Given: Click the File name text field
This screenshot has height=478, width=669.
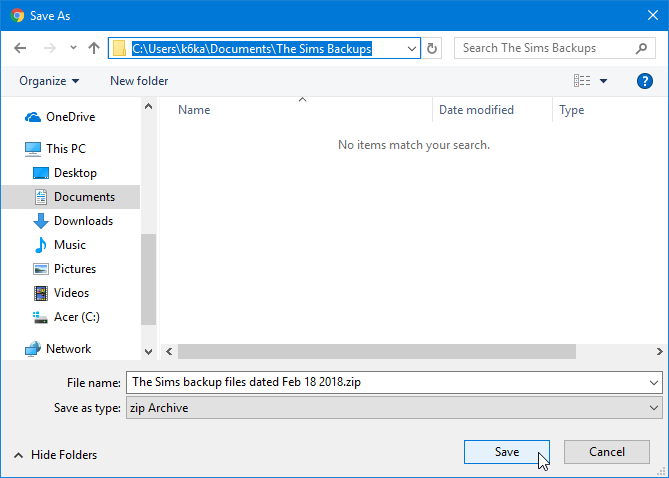Looking at the screenshot, I should point(394,382).
